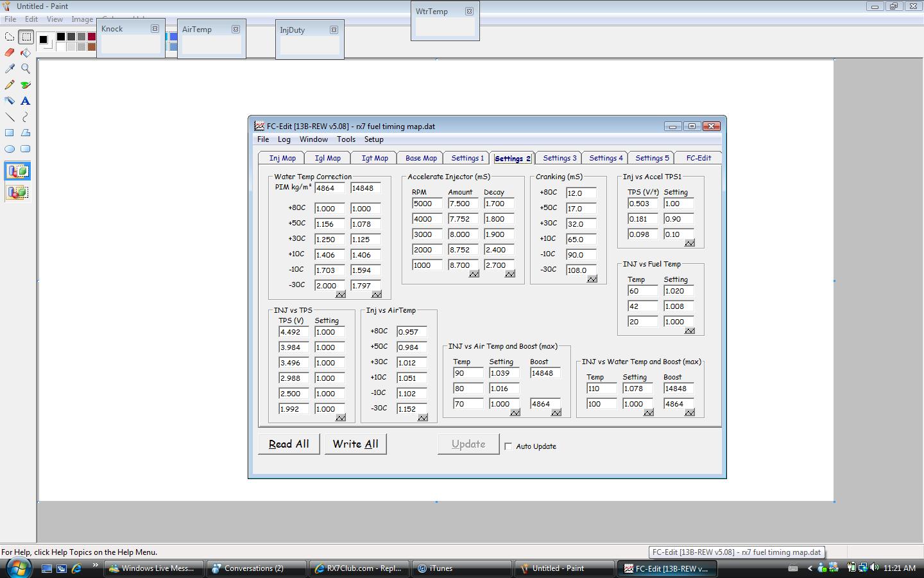Screen dimensions: 924x578
Task: Click the +80C Cranking value field
Action: [581, 193]
